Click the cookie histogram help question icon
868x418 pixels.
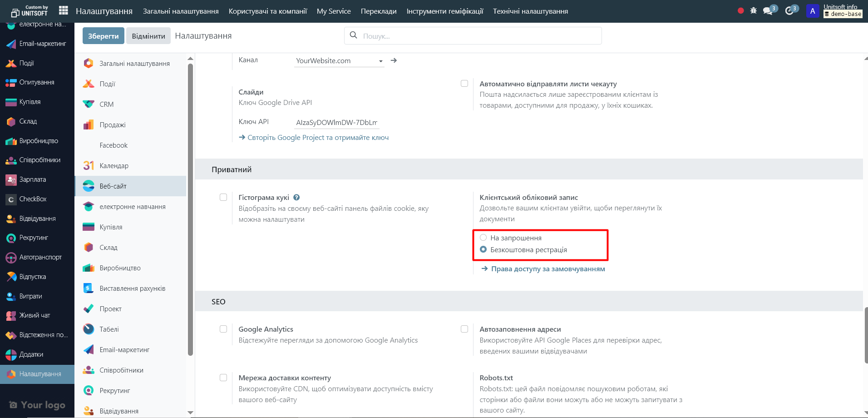point(296,198)
